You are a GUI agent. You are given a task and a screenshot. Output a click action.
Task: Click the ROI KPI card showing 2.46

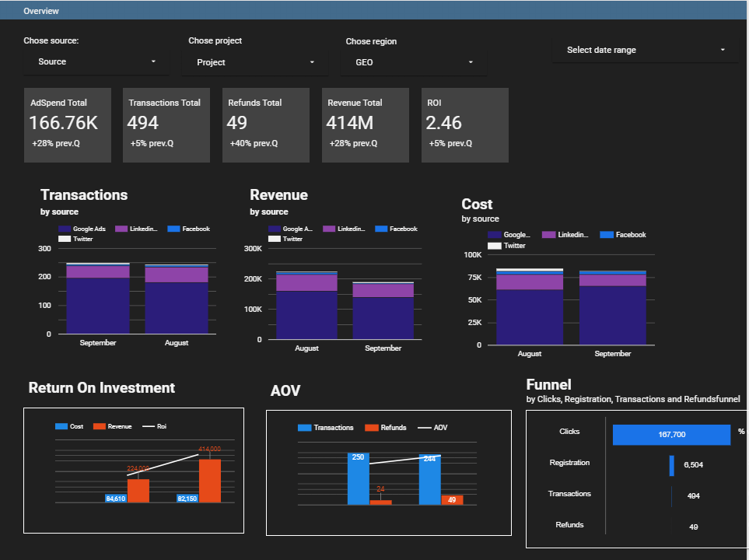(x=464, y=125)
